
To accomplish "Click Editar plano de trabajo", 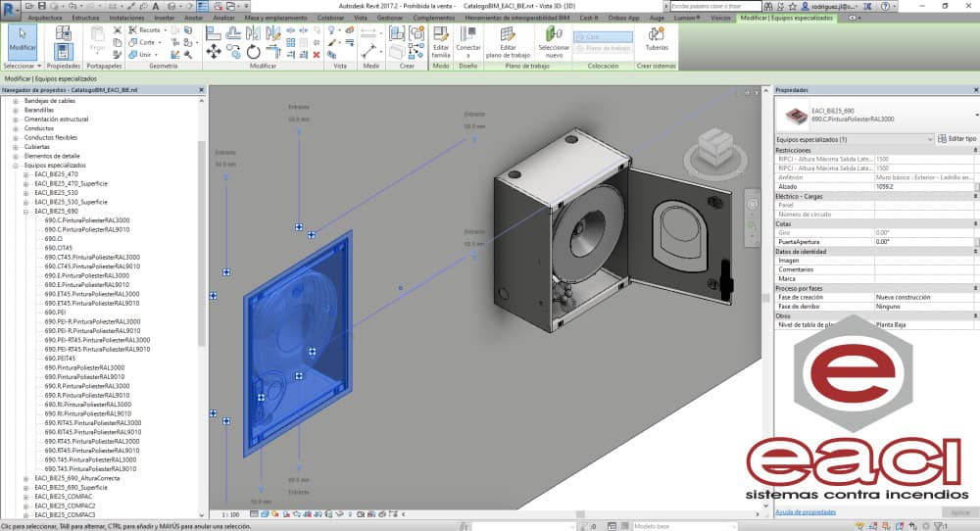I will [x=508, y=42].
